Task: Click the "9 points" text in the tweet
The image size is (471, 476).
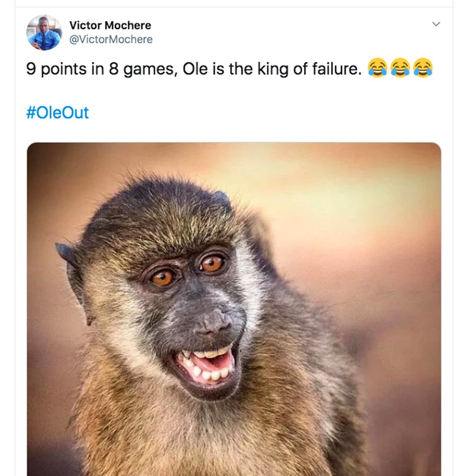Action: tap(56, 69)
